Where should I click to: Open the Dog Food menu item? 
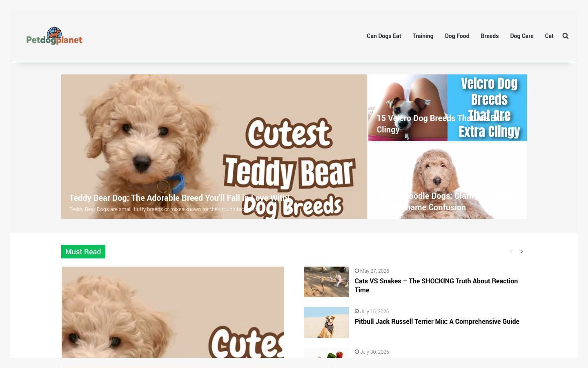click(x=457, y=36)
